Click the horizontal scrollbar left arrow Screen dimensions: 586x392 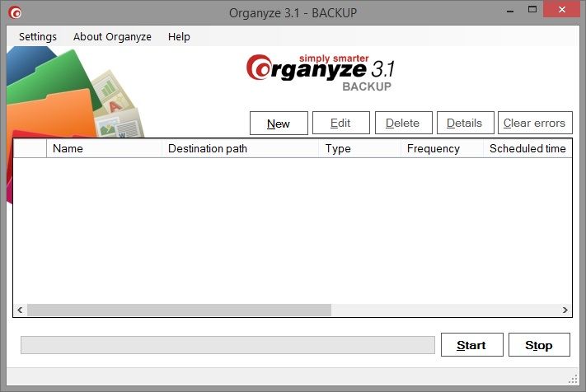[x=20, y=310]
